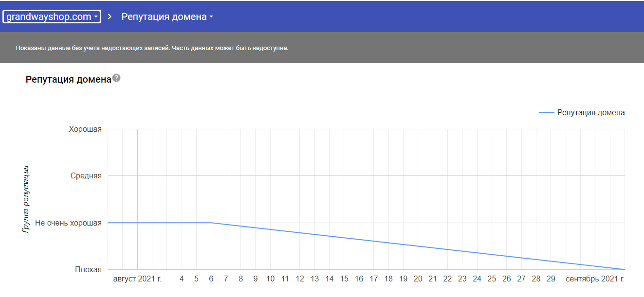The height and width of the screenshot is (297, 644).
Task: Click the Группа репутации vertical axis title
Action: point(26,199)
